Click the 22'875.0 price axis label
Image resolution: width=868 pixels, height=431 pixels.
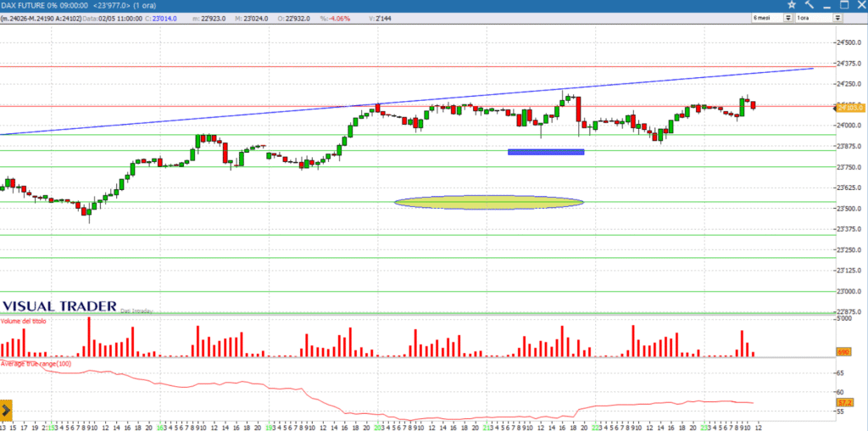click(849, 312)
